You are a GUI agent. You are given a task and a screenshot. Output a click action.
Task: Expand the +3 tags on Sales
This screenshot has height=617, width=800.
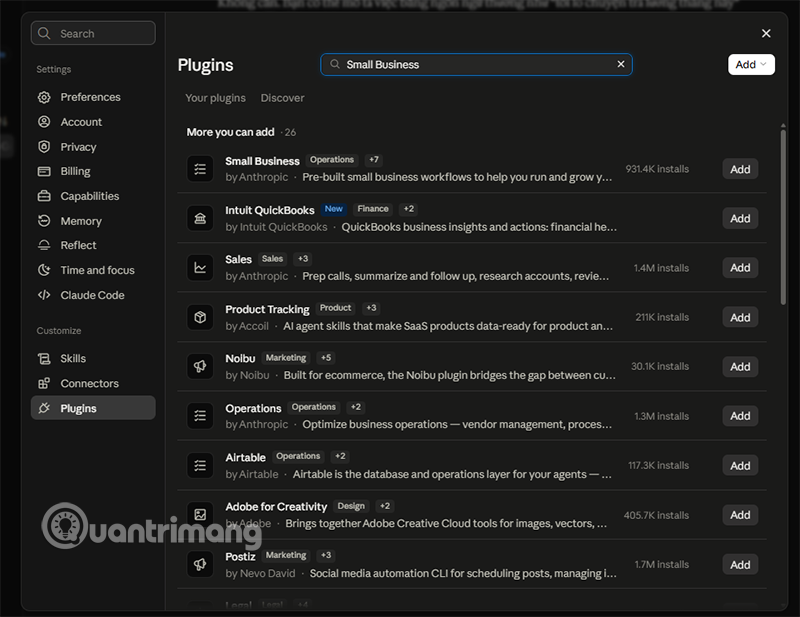tap(303, 259)
